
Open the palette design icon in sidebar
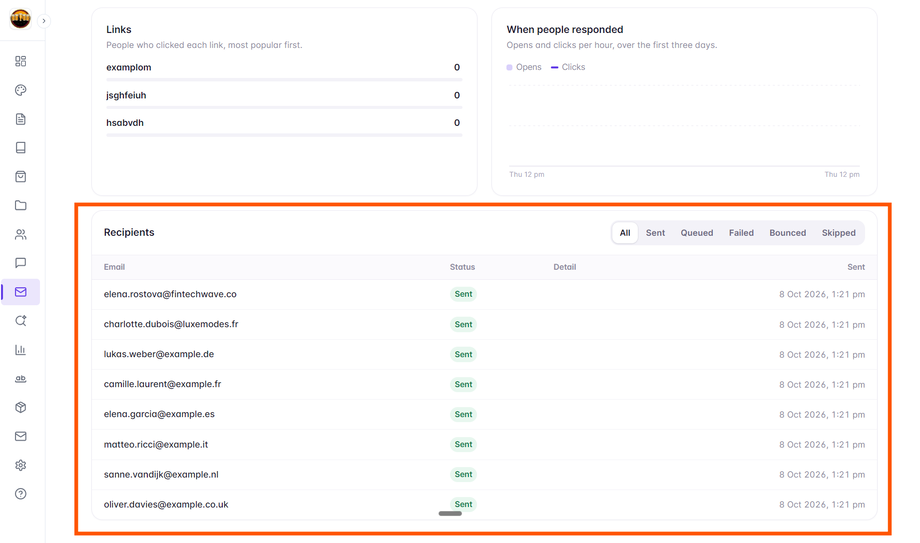(x=21, y=90)
